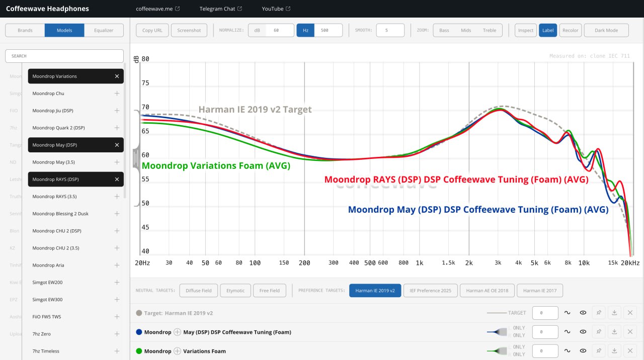Add Moondrop May (3.5) plus icon

click(117, 162)
